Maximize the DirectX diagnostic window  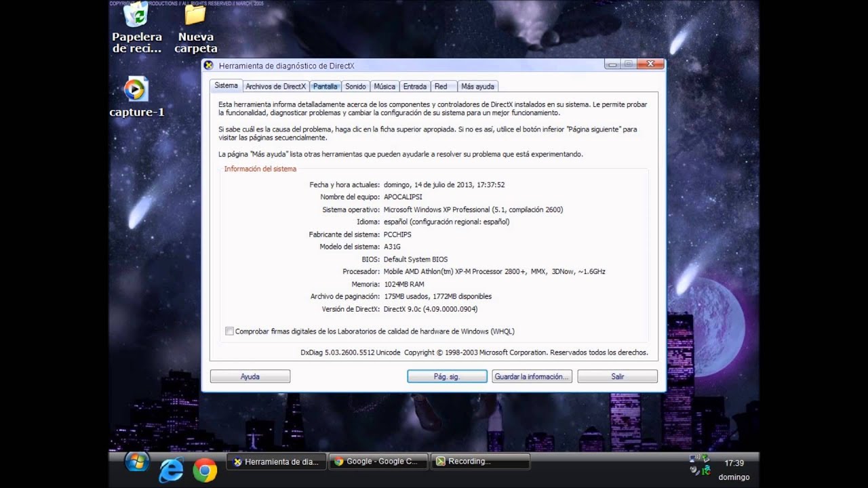(x=629, y=64)
